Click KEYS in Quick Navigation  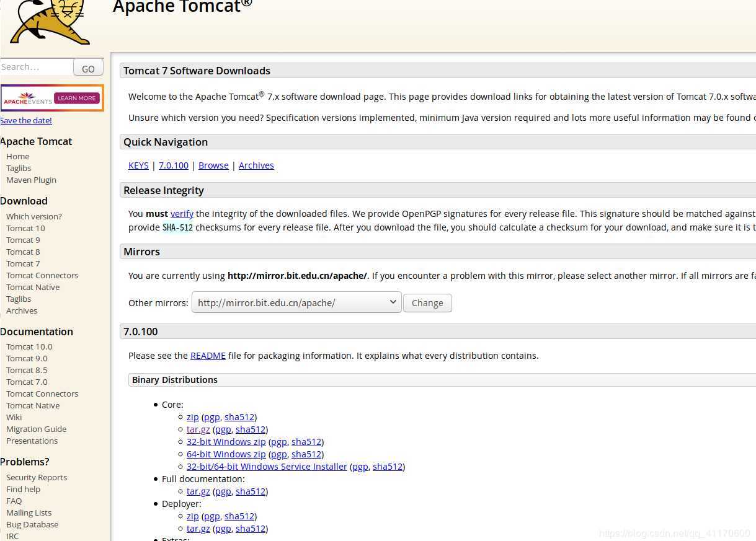tap(138, 165)
